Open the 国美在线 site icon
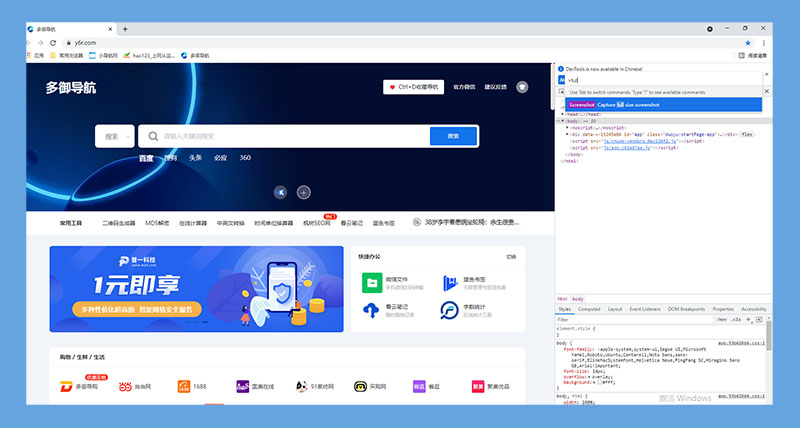This screenshot has width=800, height=428. point(242,387)
